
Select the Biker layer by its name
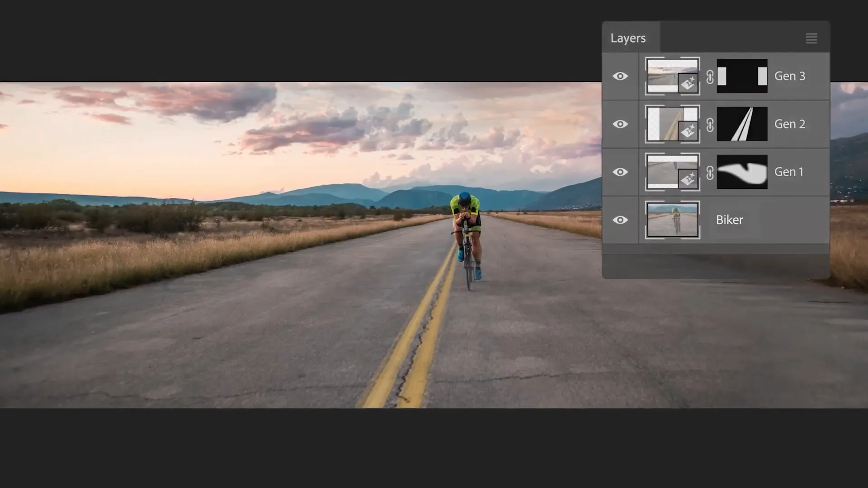(729, 220)
